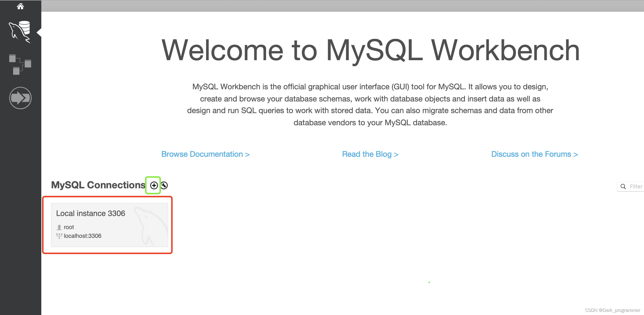Add a new MySQL connection
This screenshot has height=315, width=644.
coord(154,185)
